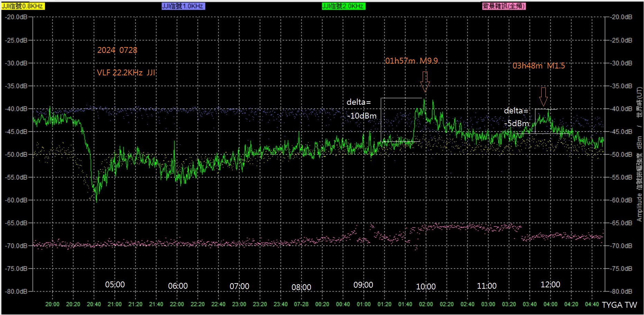Image resolution: width=644 pixels, height=315 pixels.
Task: Click the 01h57m M9.9 annotation text
Action: pyautogui.click(x=412, y=61)
